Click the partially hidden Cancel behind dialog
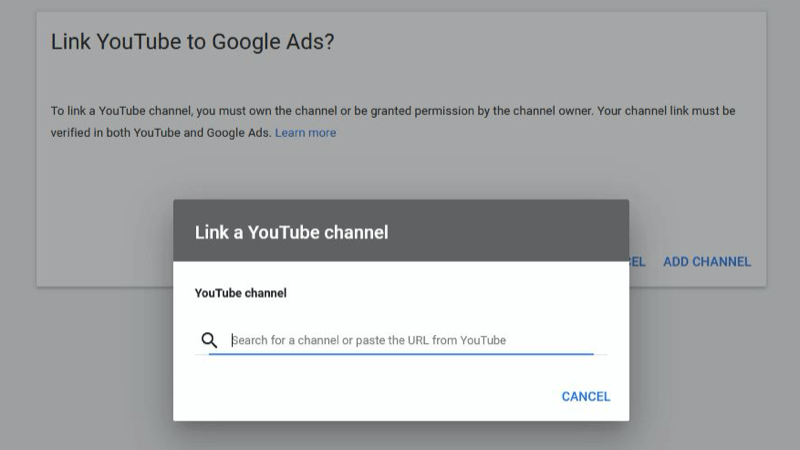The width and height of the screenshot is (800, 450). [x=637, y=262]
